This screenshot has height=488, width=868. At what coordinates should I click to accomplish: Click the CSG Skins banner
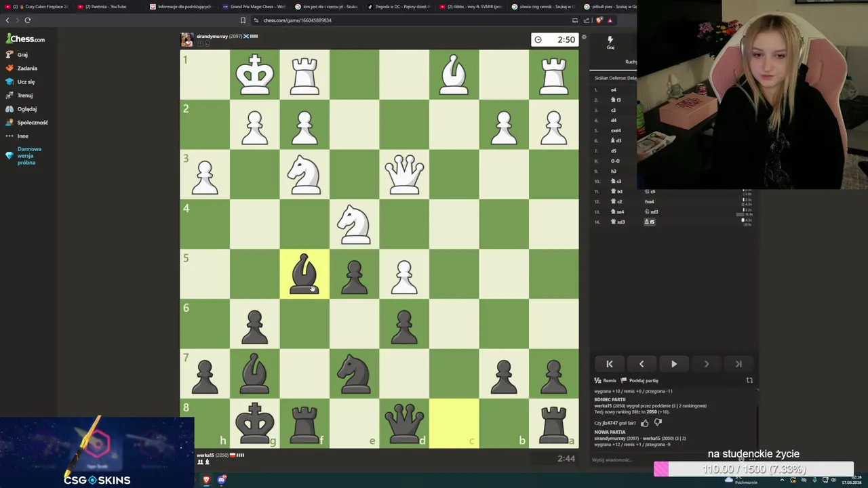tap(97, 451)
